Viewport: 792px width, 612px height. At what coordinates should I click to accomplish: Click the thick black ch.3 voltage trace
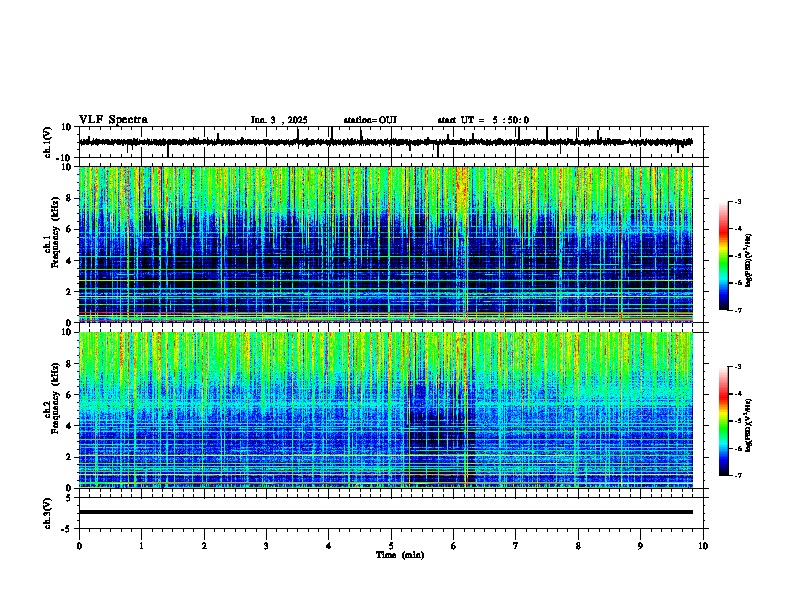386,512
